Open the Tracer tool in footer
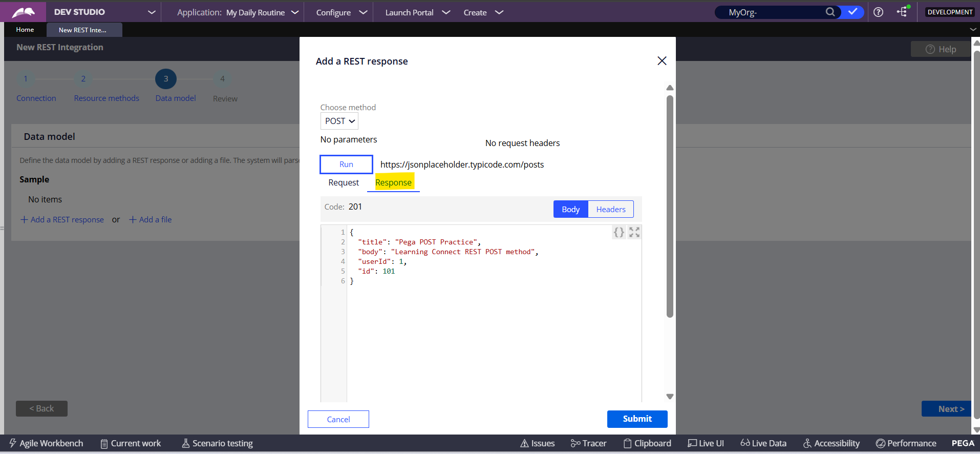The width and height of the screenshot is (980, 454). (x=588, y=443)
